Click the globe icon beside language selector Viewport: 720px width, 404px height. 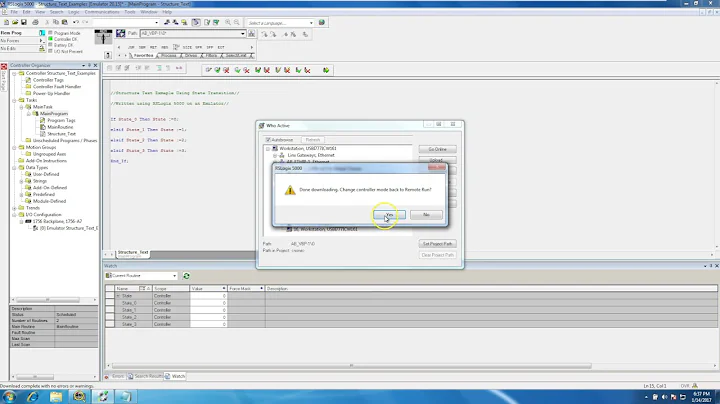click(x=321, y=22)
